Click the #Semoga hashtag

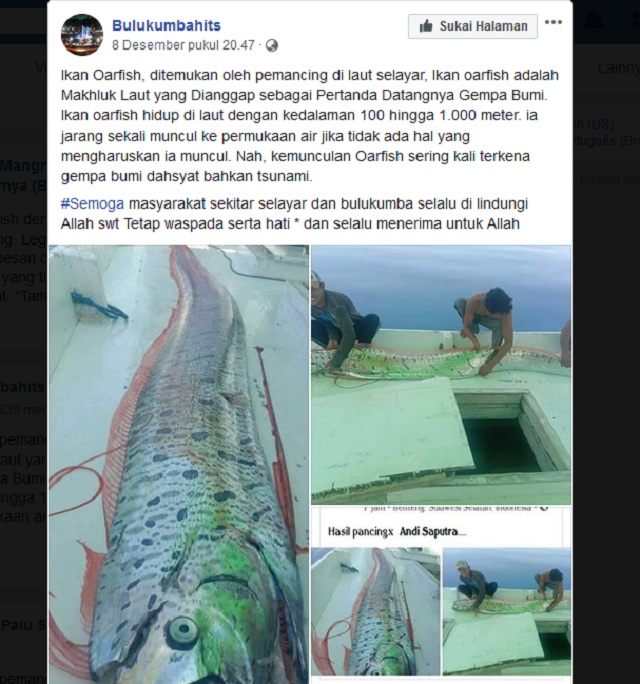click(x=92, y=204)
